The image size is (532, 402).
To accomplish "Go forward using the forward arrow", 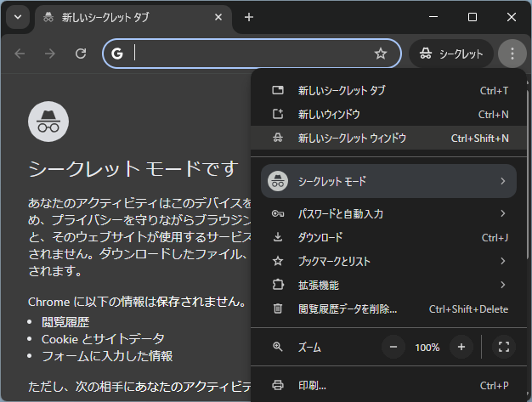I will pyautogui.click(x=50, y=54).
